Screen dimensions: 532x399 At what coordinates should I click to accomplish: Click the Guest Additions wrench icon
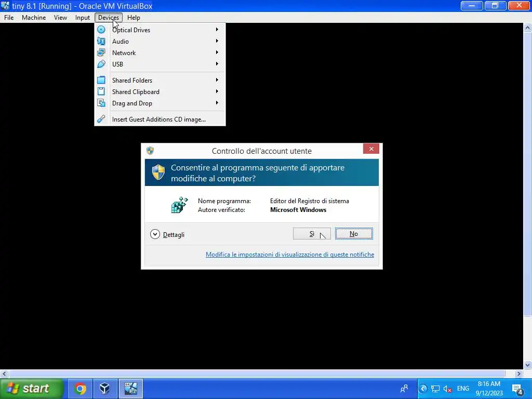tap(101, 119)
